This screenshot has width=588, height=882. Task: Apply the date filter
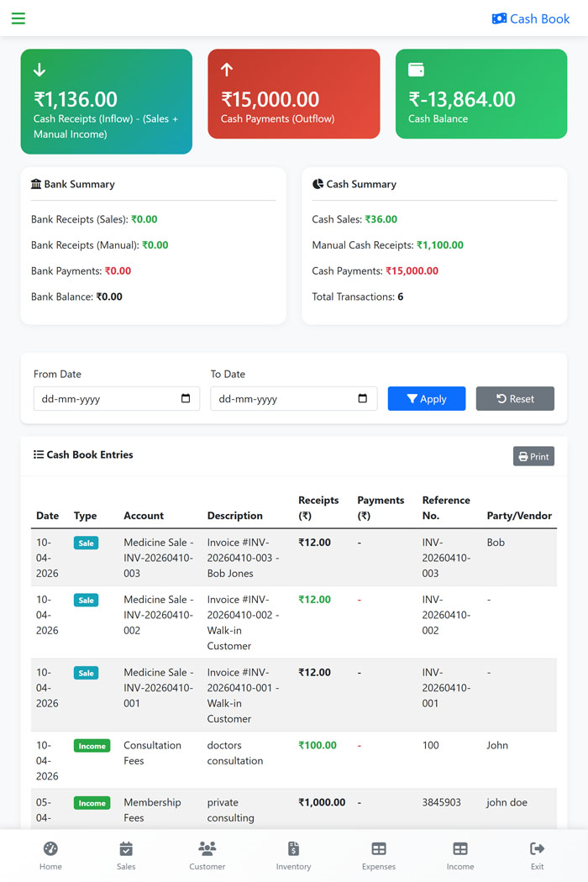[x=427, y=398]
